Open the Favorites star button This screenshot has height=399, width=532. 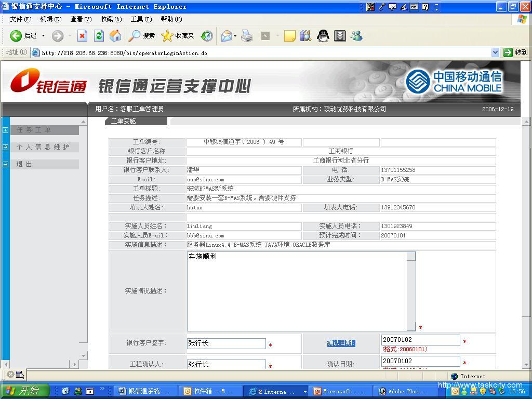pos(177,36)
